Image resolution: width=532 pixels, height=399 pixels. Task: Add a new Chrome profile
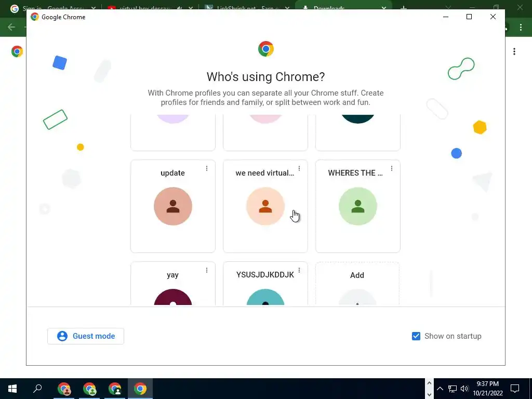click(x=357, y=284)
